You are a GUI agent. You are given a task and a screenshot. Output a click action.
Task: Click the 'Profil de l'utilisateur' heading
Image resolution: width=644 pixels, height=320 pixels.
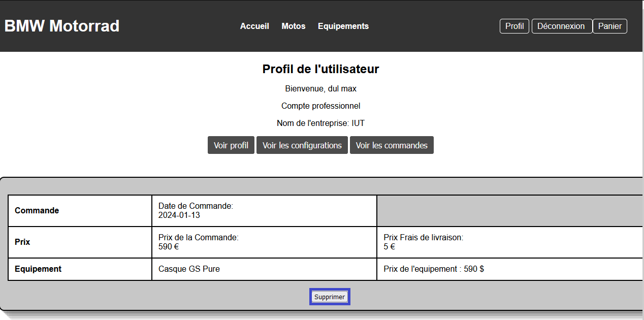pos(320,69)
